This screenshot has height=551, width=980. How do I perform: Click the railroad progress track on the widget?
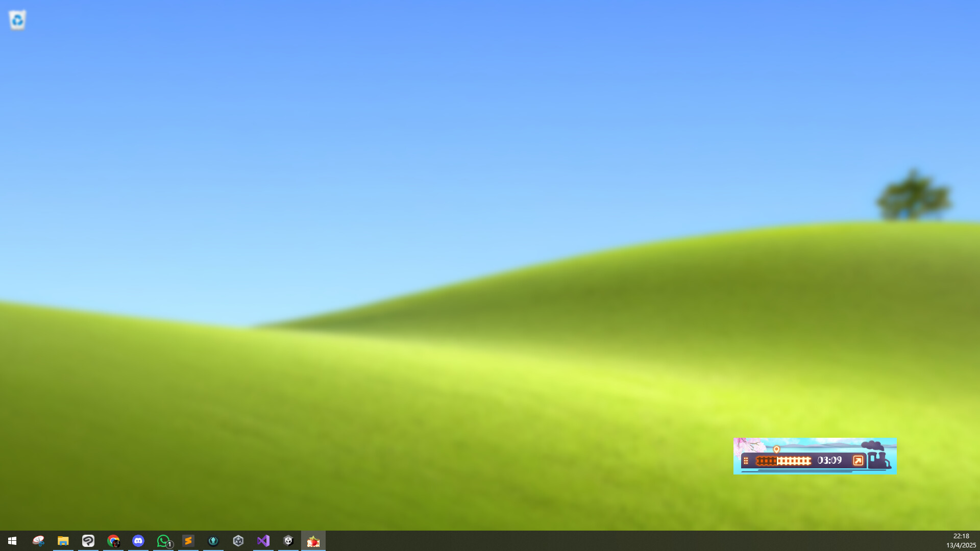(x=783, y=461)
